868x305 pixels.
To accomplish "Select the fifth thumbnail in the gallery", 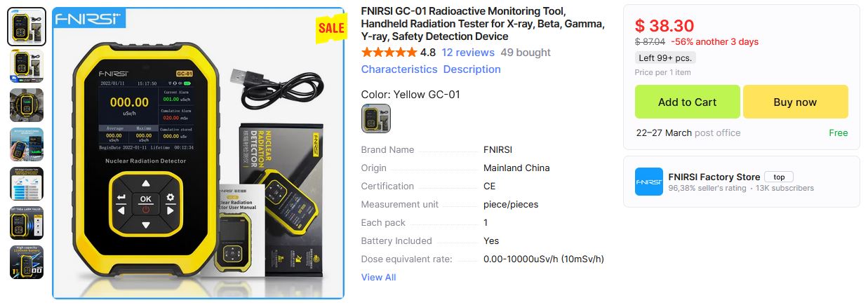I will (x=27, y=184).
